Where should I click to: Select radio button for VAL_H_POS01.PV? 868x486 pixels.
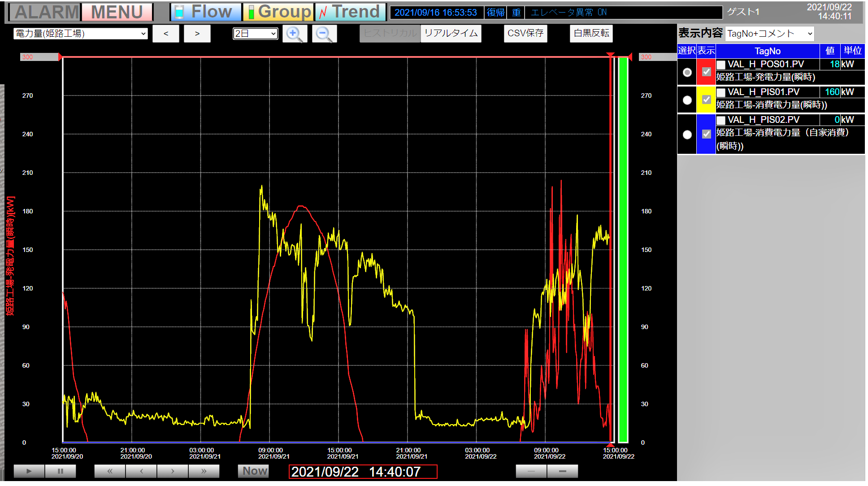pos(687,72)
